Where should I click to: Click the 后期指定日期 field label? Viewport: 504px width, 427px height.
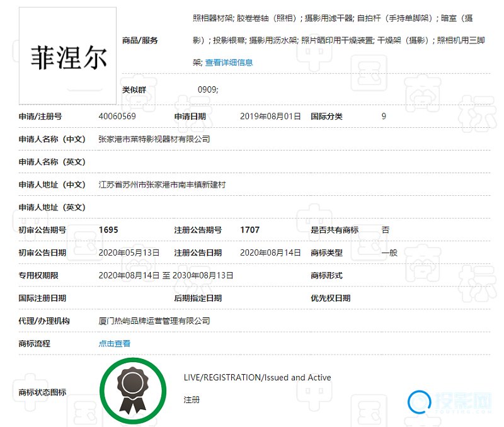198,298
